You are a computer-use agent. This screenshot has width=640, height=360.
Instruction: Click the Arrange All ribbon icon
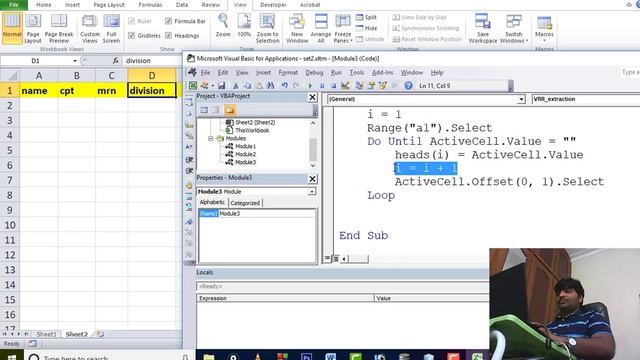(x=321, y=28)
